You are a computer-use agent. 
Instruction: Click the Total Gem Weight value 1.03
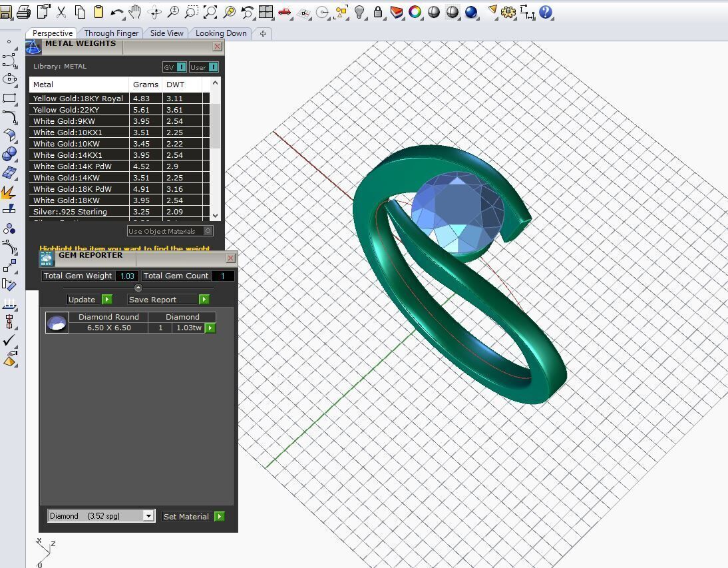tap(127, 276)
